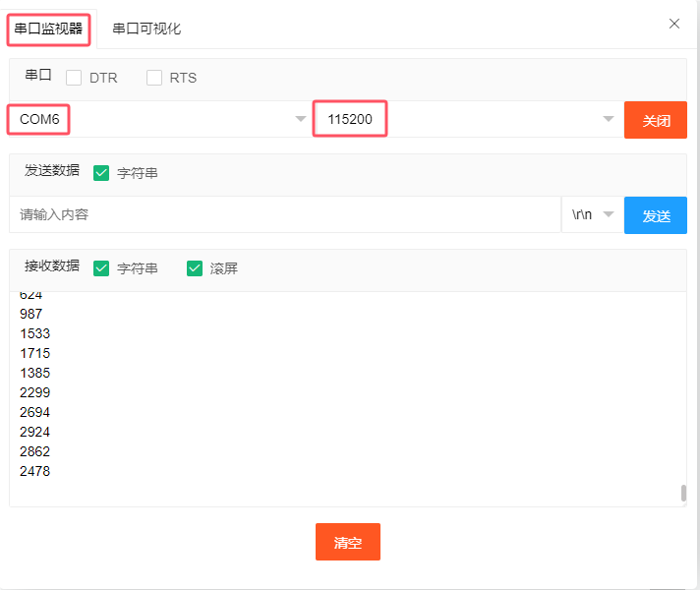The image size is (700, 590).
Task: Uncheck 字符串 in the 发送数据 section
Action: 101,173
